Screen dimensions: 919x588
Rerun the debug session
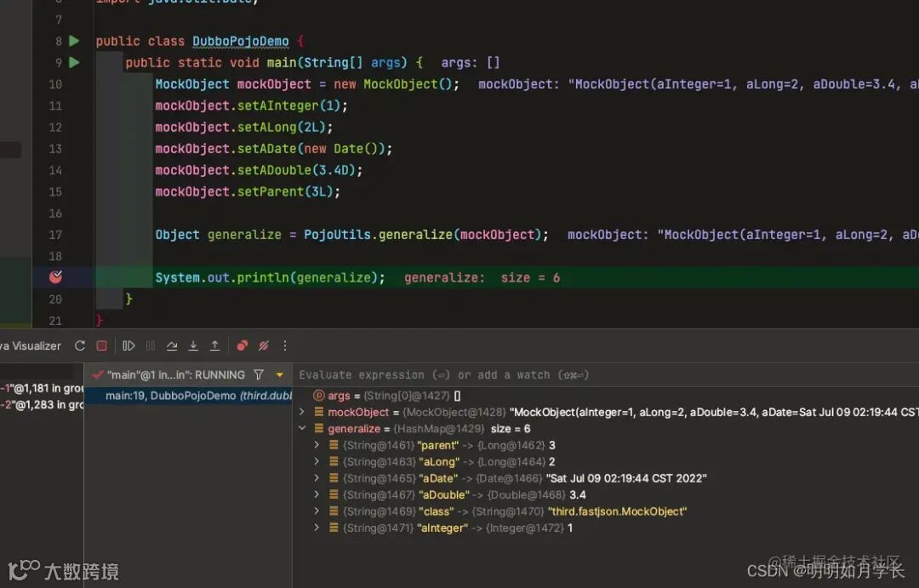(x=80, y=345)
